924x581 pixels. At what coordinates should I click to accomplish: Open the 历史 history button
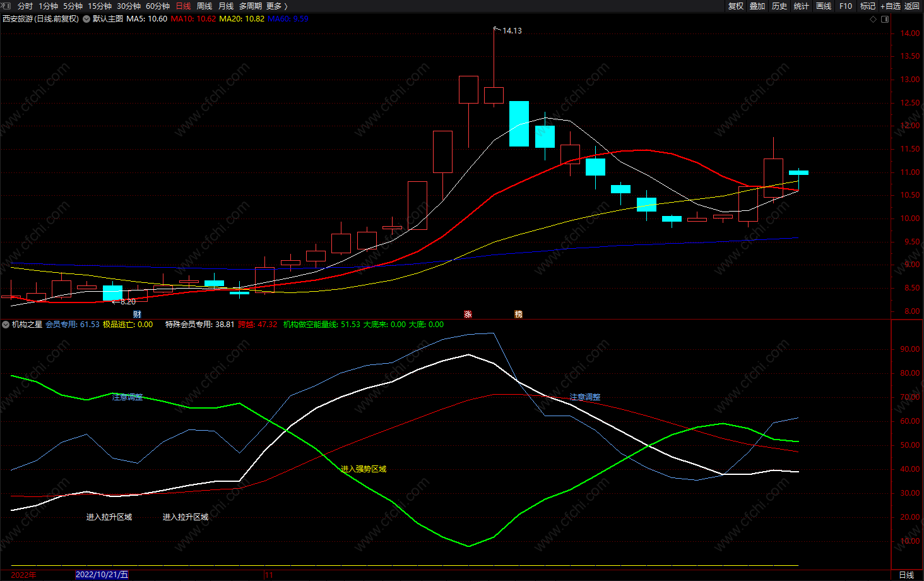(779, 6)
